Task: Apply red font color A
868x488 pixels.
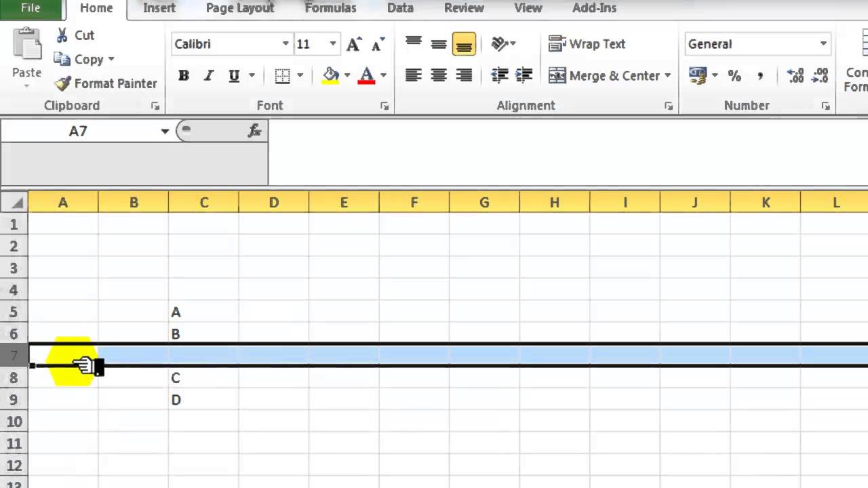Action: pyautogui.click(x=366, y=75)
